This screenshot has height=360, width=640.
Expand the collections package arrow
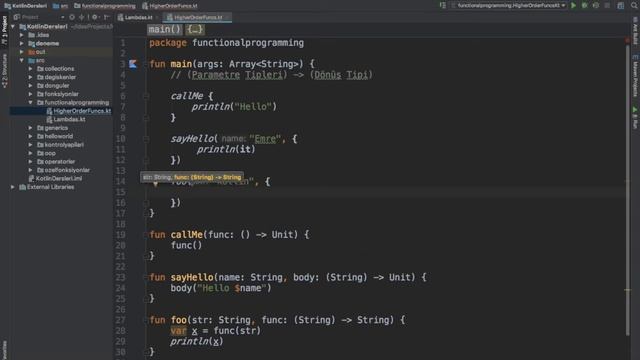(x=31, y=69)
